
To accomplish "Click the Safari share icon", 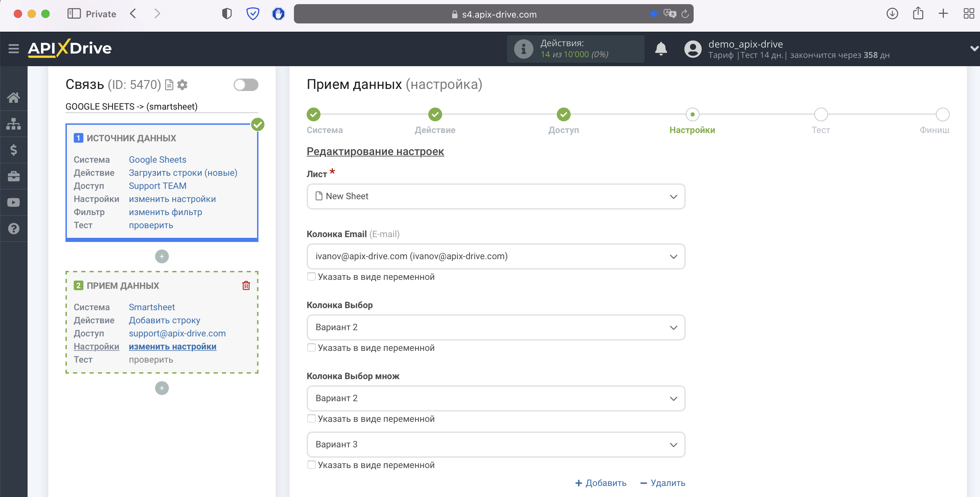I will 918,13.
